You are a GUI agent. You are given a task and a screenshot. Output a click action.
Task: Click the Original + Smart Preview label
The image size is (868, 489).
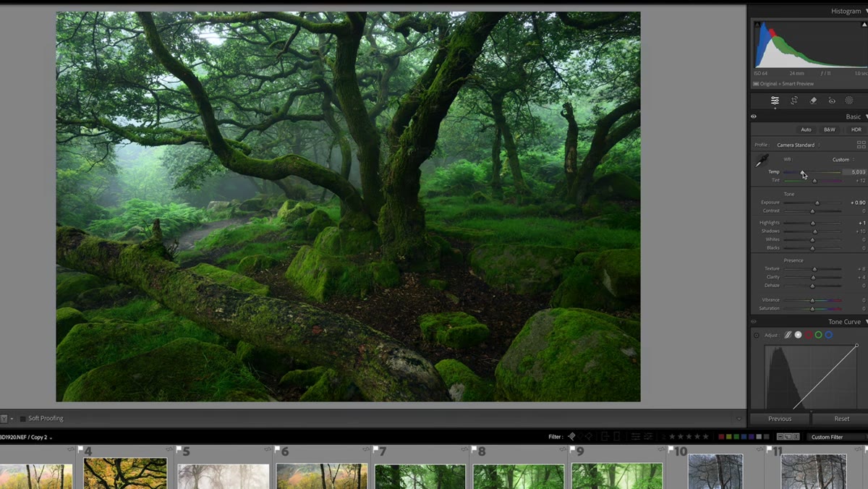point(787,84)
